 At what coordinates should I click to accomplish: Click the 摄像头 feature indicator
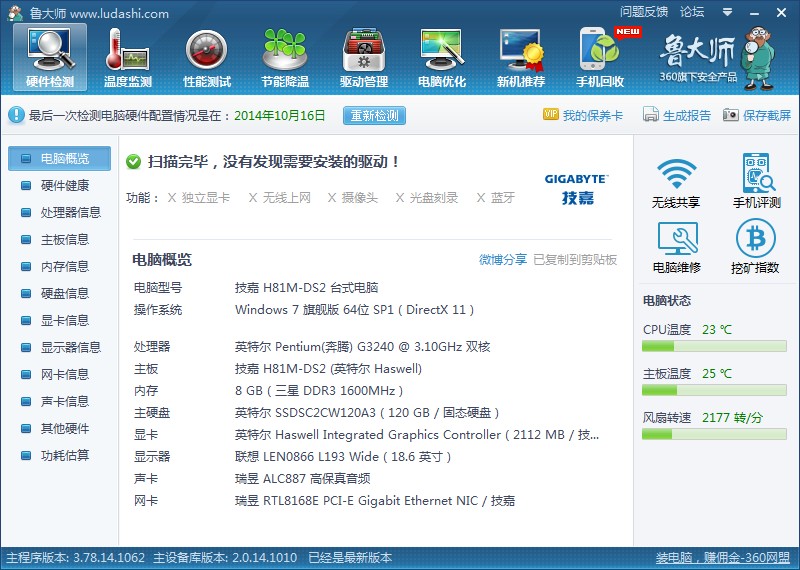pos(353,198)
